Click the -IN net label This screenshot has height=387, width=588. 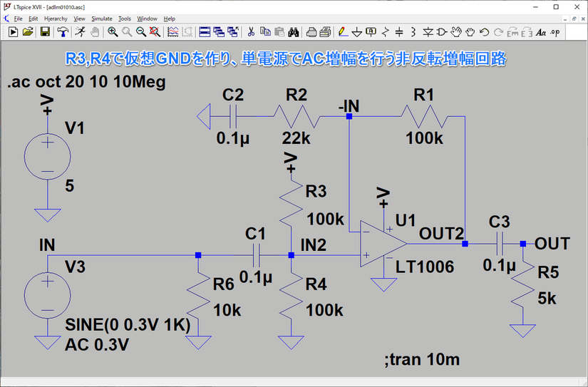[x=349, y=106]
